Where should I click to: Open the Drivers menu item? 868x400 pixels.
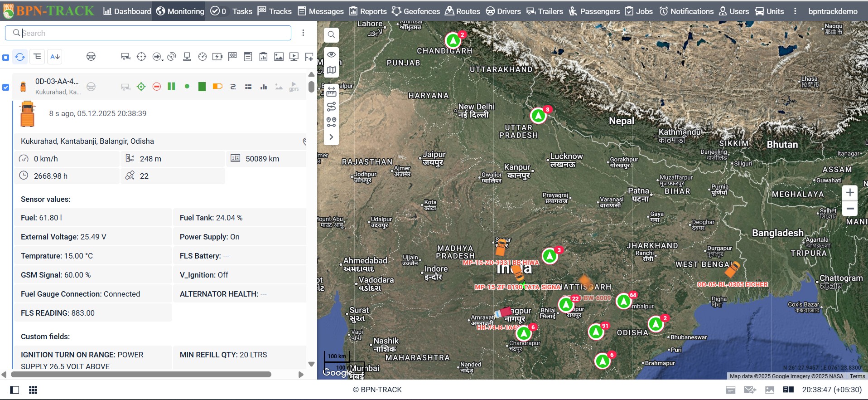coord(503,11)
